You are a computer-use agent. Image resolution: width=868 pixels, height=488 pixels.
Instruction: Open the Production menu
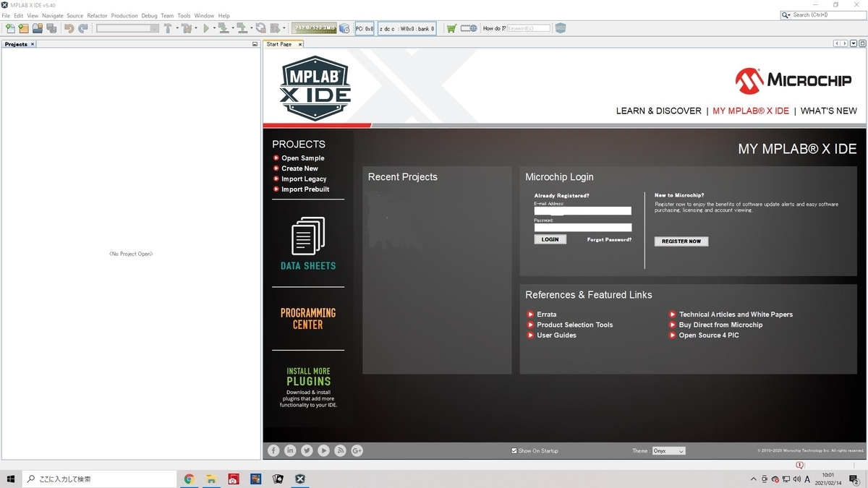point(124,15)
